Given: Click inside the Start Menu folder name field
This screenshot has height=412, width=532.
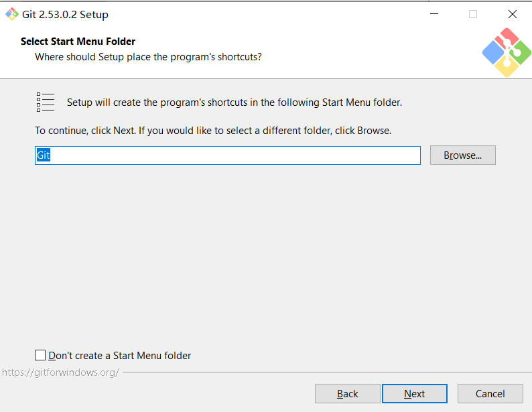Looking at the screenshot, I should [228, 155].
